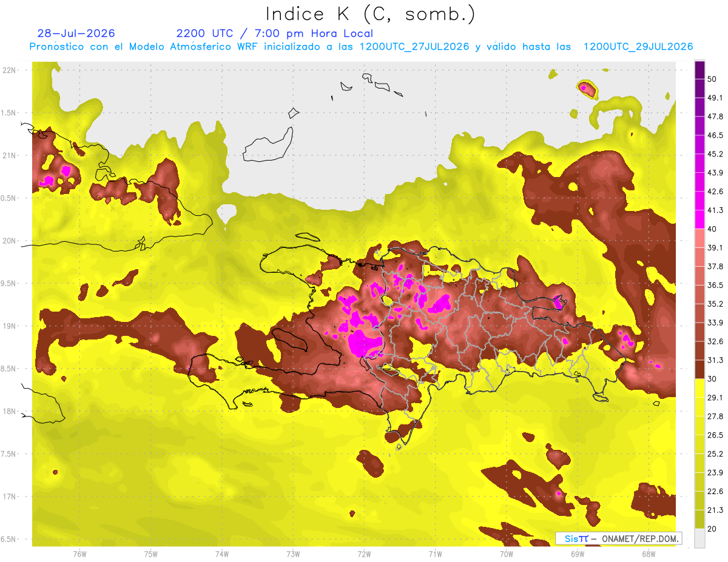This screenshot has width=728, height=562.
Task: Click the yellow swatch between 29.1 and 30
Action: (699, 388)
